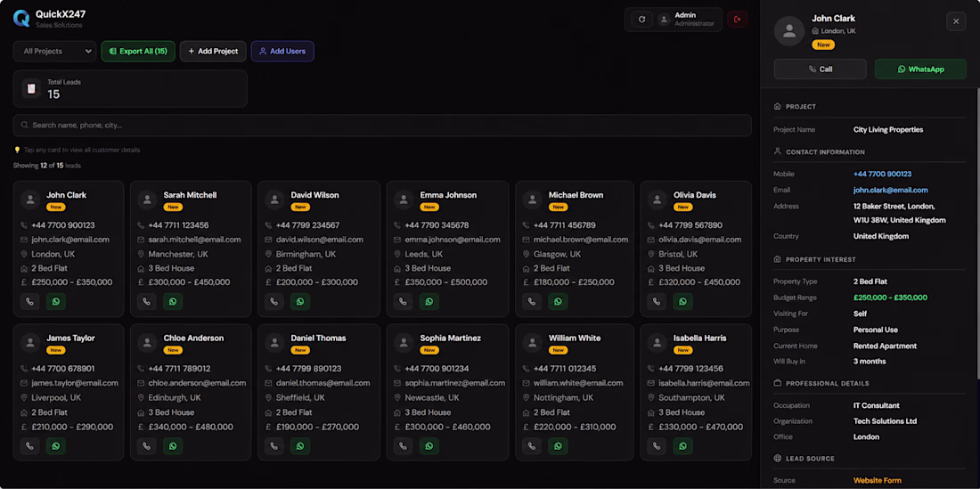The height and width of the screenshot is (489, 980).
Task: Click the phone icon on Michael Brown's card
Action: point(531,302)
